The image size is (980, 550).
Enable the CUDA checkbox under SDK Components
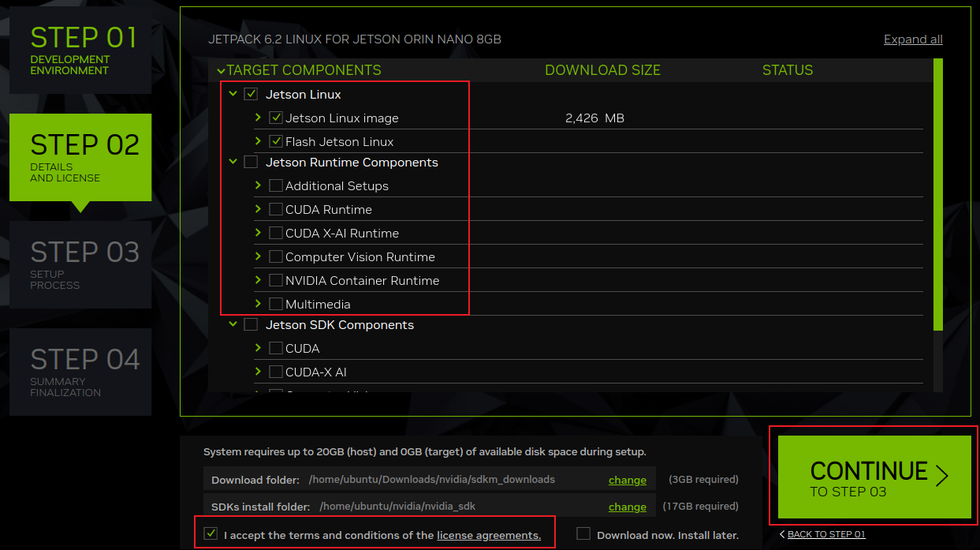click(x=276, y=348)
